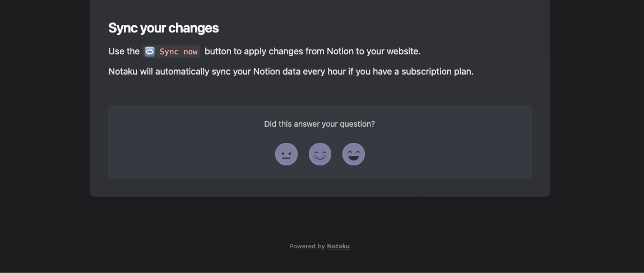Click the 'Powered by' footer text
644x273 pixels.
coord(307,246)
